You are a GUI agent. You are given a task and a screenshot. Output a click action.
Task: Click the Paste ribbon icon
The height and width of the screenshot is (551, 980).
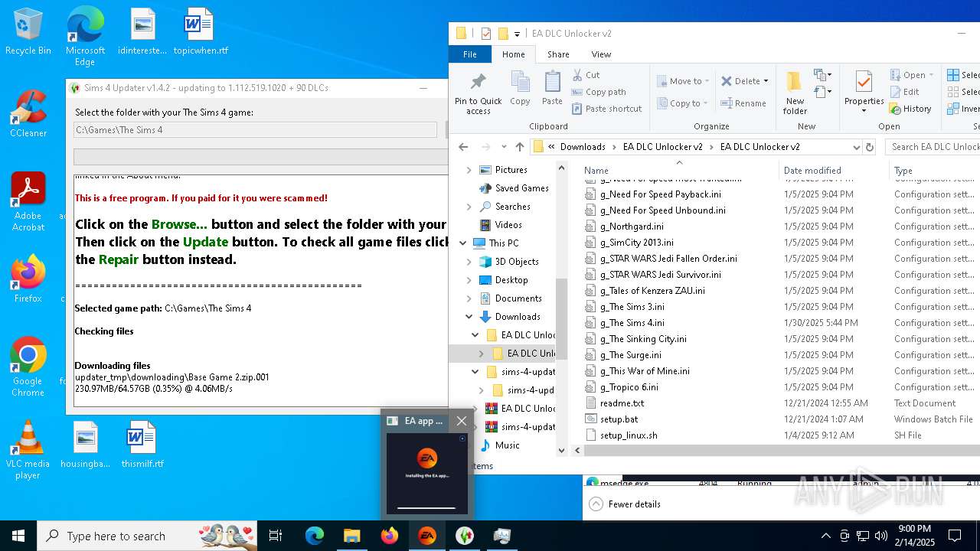(x=552, y=88)
